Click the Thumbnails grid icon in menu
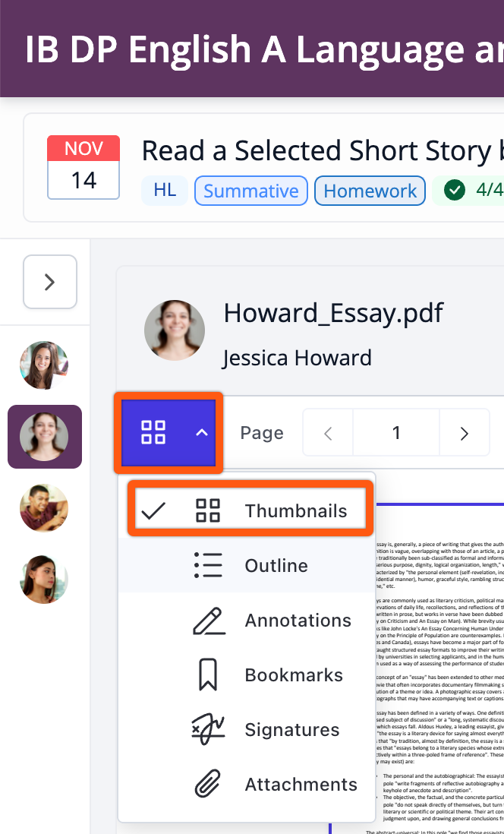The width and height of the screenshot is (504, 834). (208, 511)
